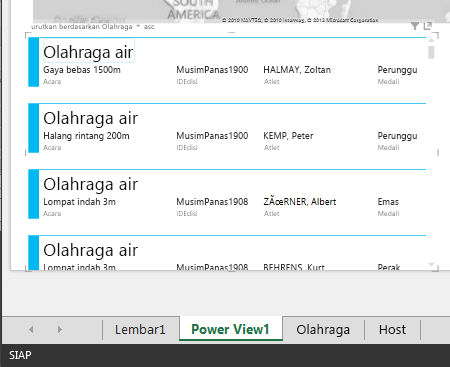The width and height of the screenshot is (450, 367).
Task: Open the 'urutkan berdasarkan Olahraga' sort dropdown
Action: coord(85,27)
